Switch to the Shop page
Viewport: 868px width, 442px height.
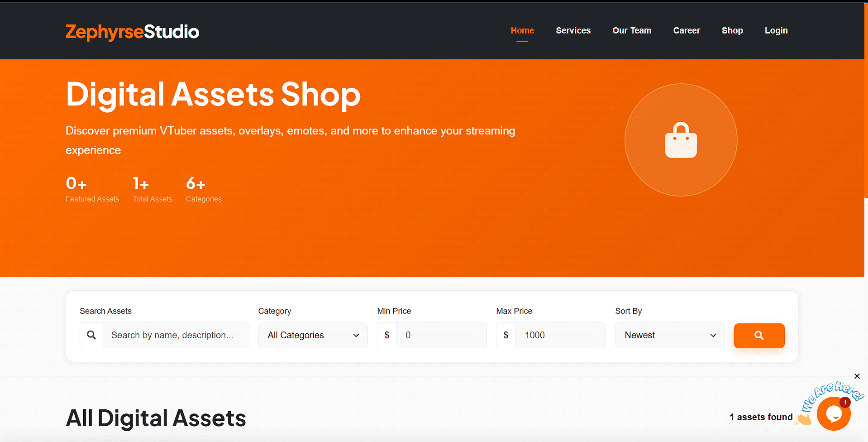pos(732,30)
